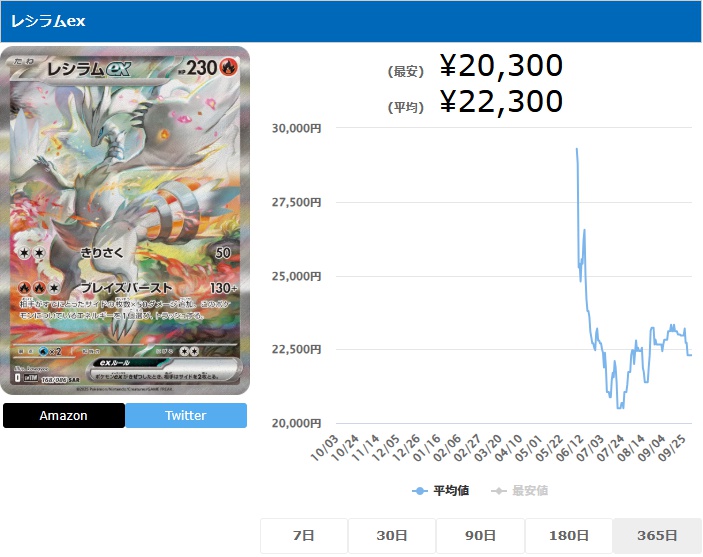Show the 90日 price history

[480, 535]
